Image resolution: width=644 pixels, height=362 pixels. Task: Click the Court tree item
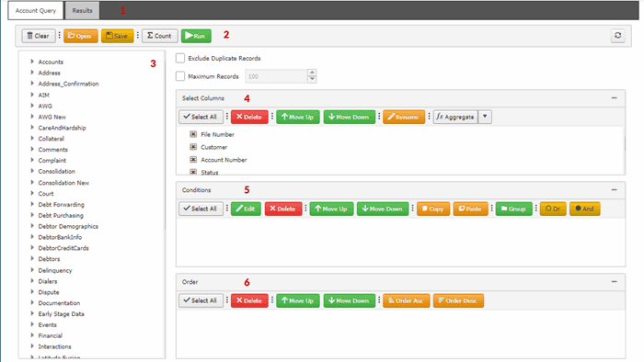pos(46,194)
